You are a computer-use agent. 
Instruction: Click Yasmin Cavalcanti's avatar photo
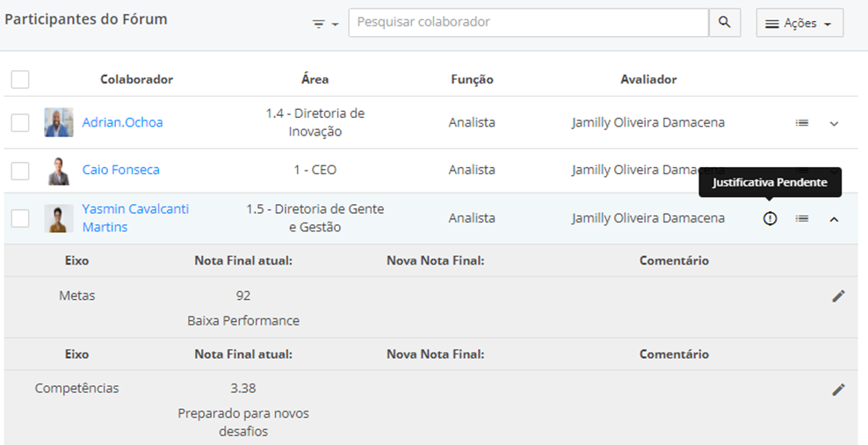[59, 218]
